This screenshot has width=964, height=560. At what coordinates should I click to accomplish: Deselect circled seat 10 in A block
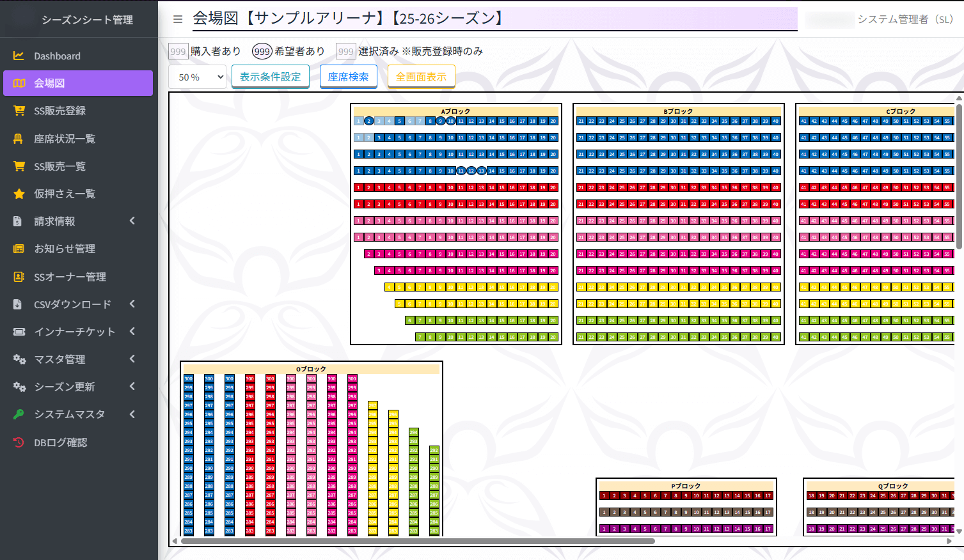451,121
